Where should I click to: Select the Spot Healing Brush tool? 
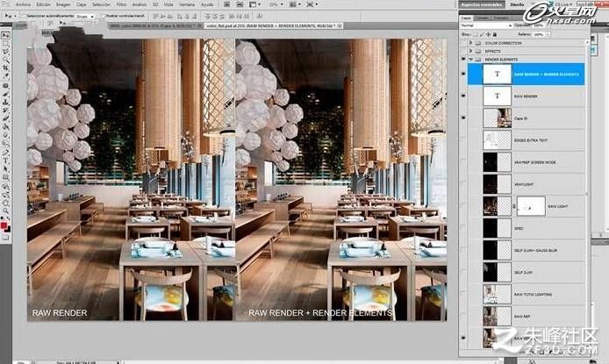click(5, 85)
